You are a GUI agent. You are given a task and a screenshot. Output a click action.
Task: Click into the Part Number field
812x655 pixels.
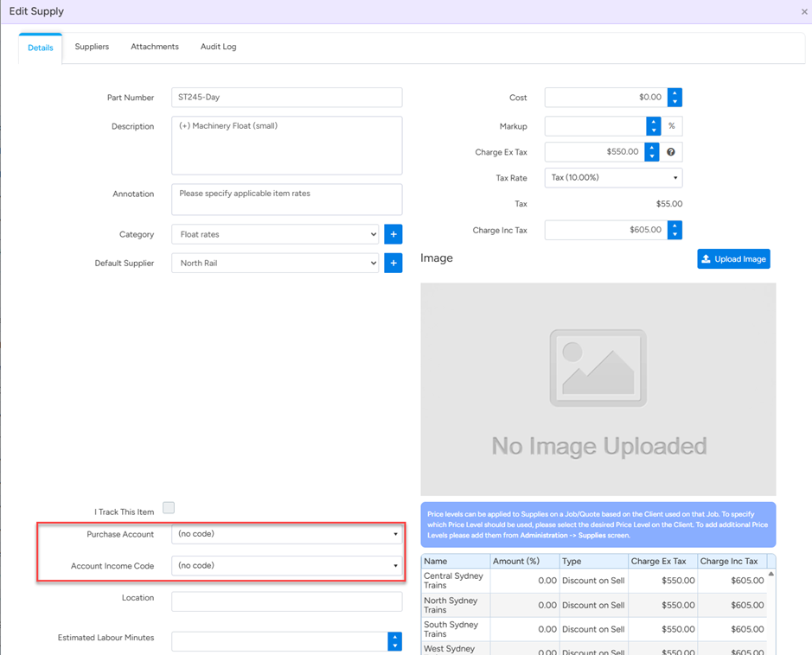tap(286, 98)
